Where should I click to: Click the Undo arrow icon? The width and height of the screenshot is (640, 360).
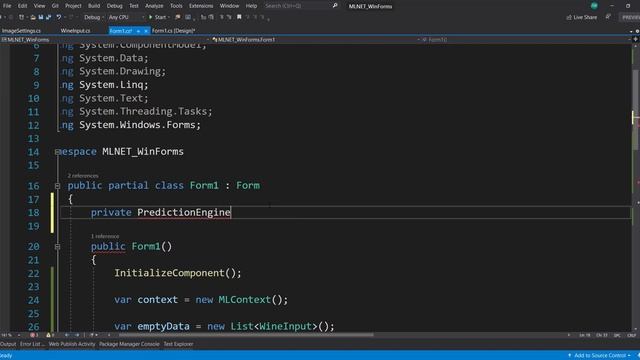point(59,17)
